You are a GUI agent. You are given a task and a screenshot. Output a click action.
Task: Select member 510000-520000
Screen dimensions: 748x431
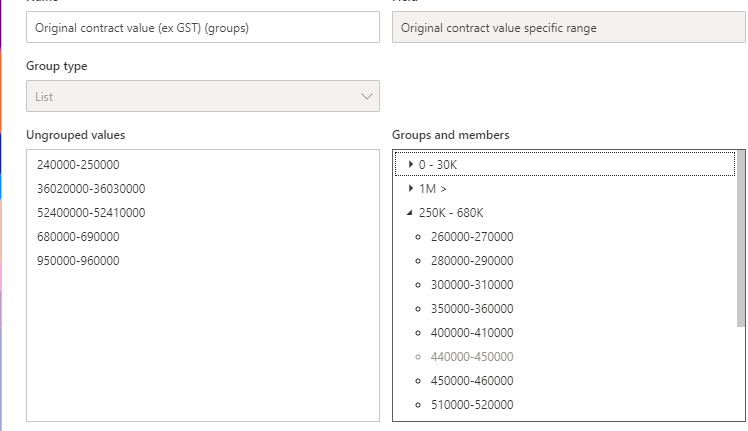tap(472, 404)
